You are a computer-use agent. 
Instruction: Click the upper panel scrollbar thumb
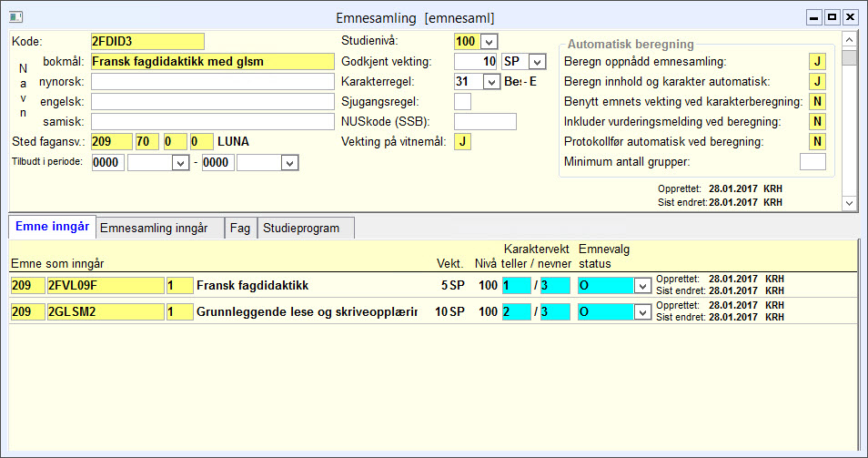849,57
